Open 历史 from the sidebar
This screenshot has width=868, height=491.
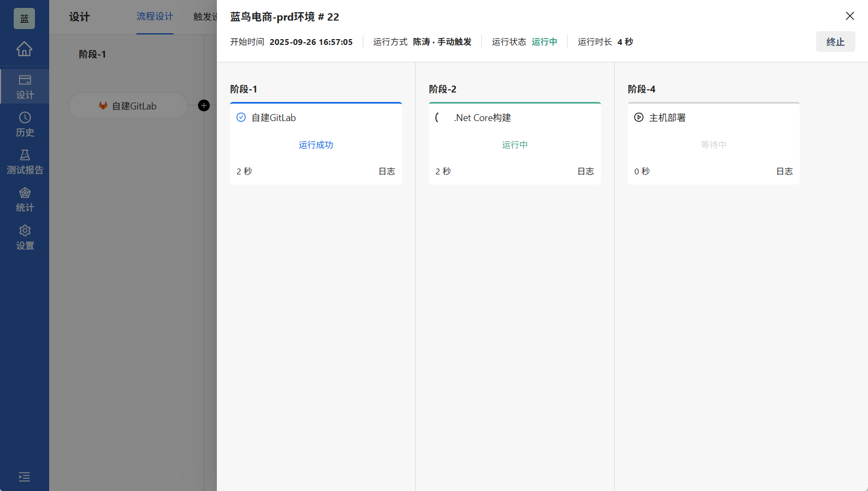(24, 124)
